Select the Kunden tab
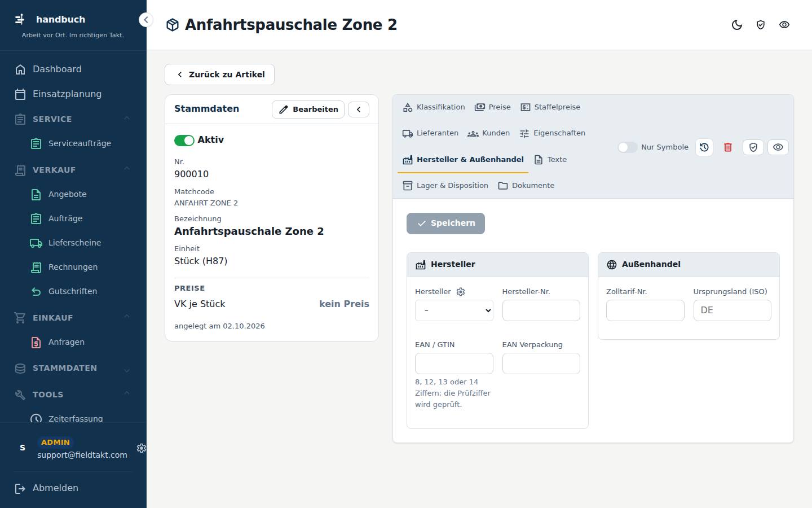812x508 pixels. click(489, 133)
